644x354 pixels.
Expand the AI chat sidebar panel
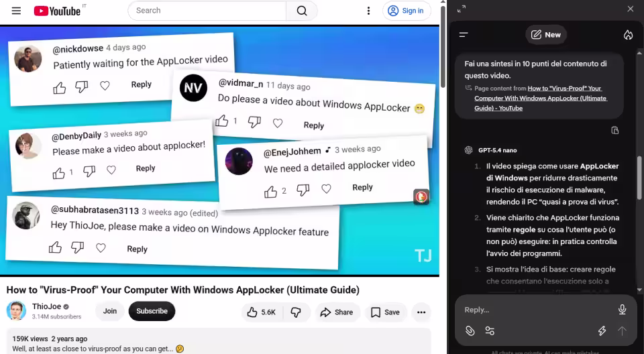point(462,9)
